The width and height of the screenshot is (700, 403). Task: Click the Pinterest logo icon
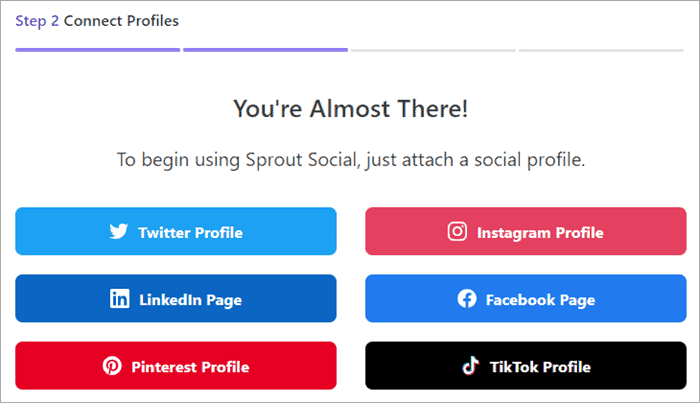tap(112, 366)
